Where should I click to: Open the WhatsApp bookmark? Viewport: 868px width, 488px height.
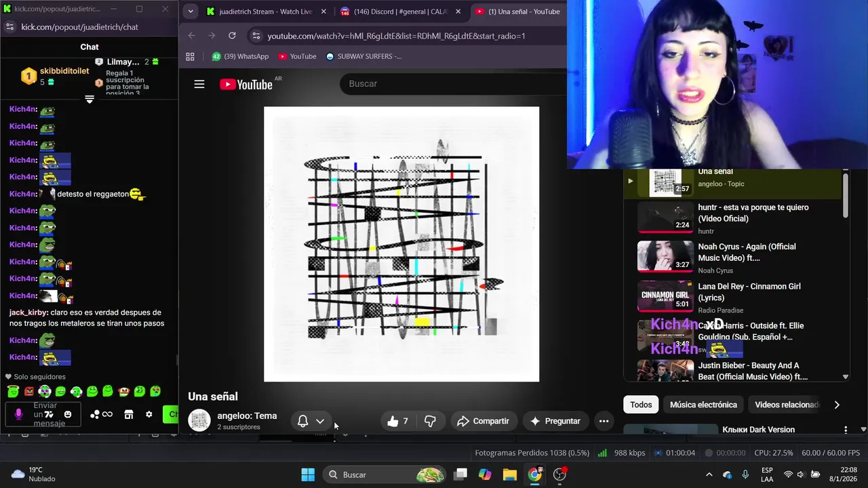(x=240, y=56)
